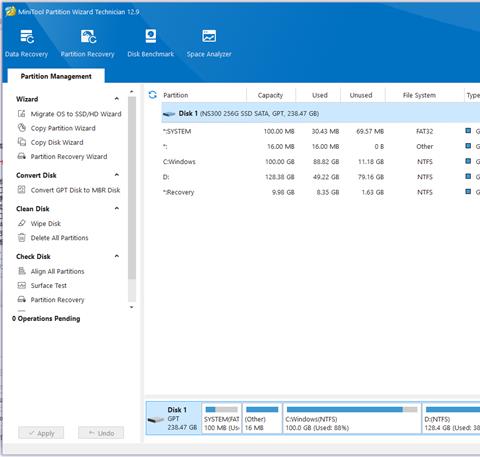This screenshot has height=457, width=480.
Task: Select SYSTEM(FAT) block in disk map
Action: [x=222, y=418]
